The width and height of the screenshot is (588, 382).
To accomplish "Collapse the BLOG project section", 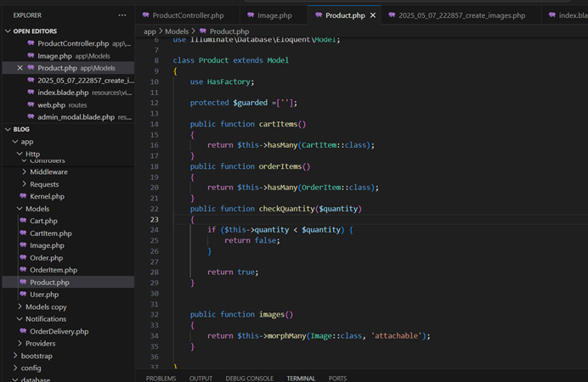I will [x=7, y=129].
